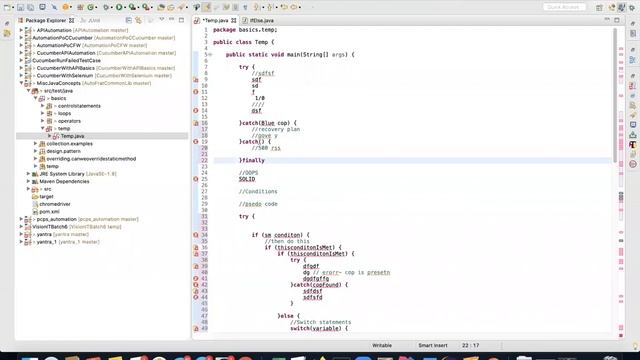
Task: Click quick-fix marker on line 16
Action: [x=196, y=123]
